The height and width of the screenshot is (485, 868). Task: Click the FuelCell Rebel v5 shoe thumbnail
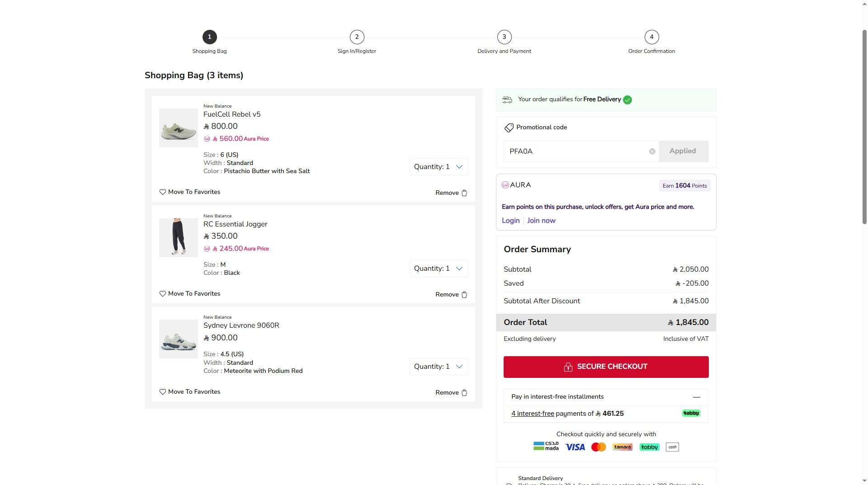[x=178, y=128]
